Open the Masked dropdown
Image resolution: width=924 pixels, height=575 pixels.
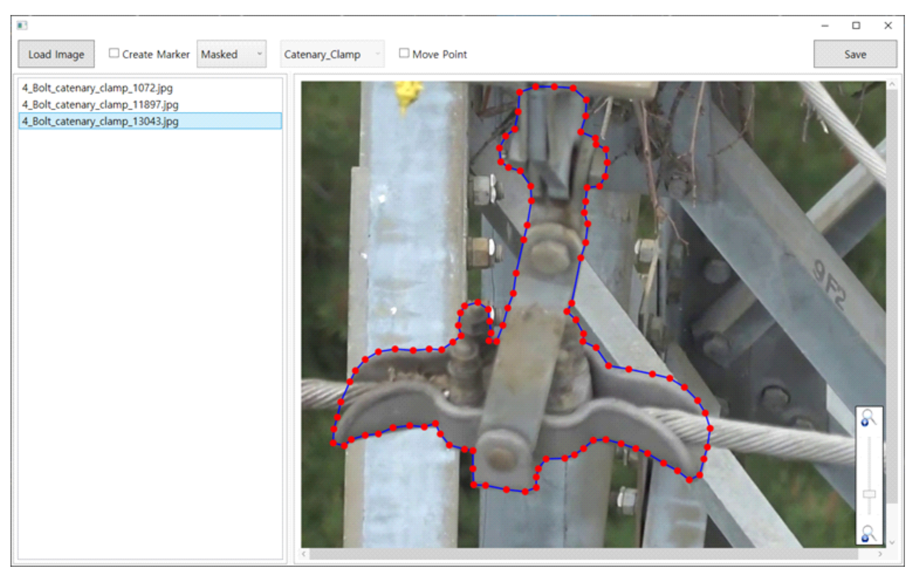(x=231, y=54)
